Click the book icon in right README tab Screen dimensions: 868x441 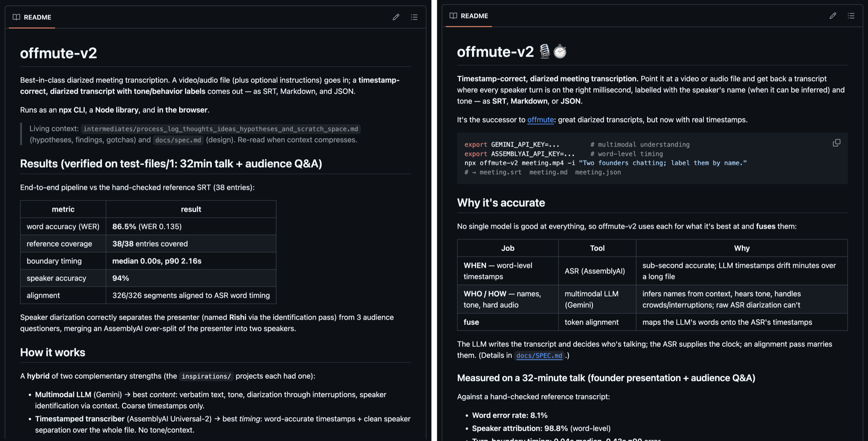[x=453, y=16]
